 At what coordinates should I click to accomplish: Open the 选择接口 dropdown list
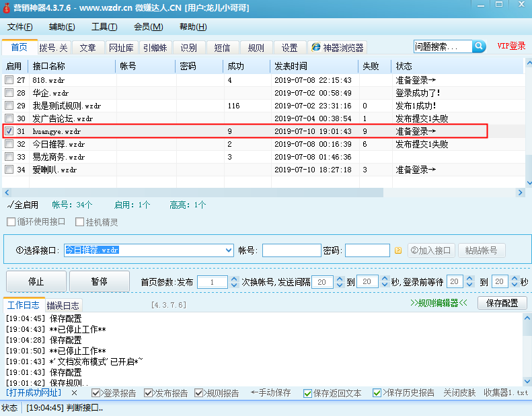(x=229, y=250)
